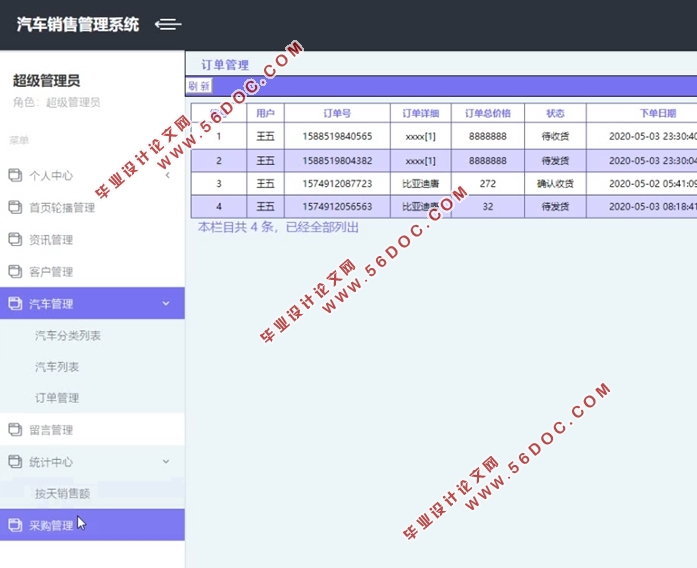Click the 订单总价格 column header
This screenshot has height=568, width=697.
click(488, 113)
